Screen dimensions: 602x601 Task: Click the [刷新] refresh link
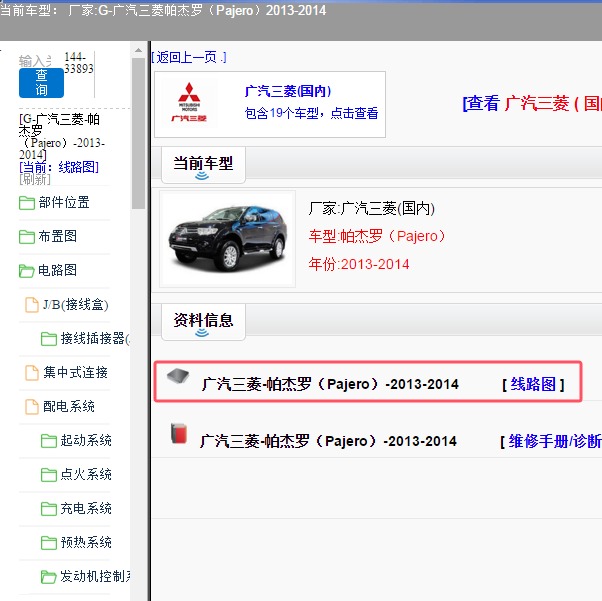pyautogui.click(x=35, y=179)
